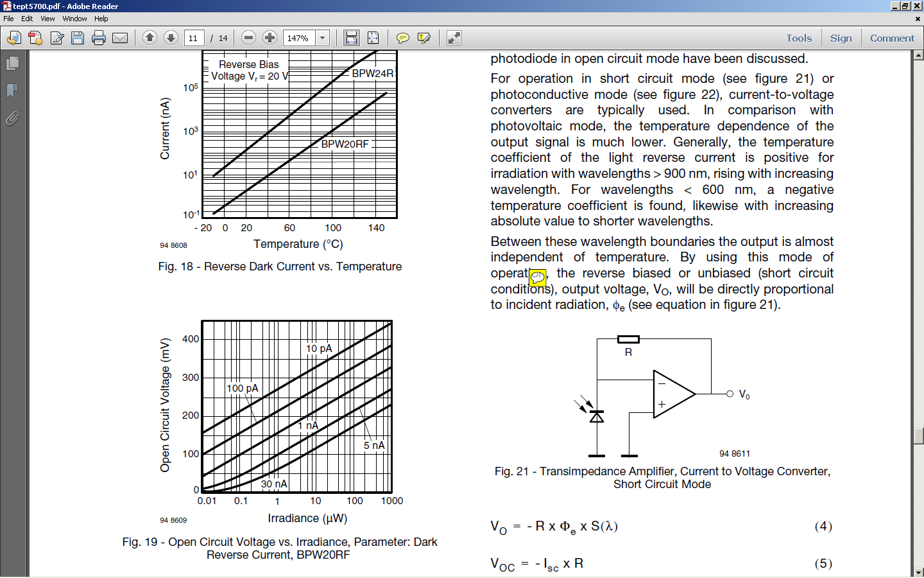Open the Edit menu
Viewport: 924px width, 578px height.
(27, 19)
